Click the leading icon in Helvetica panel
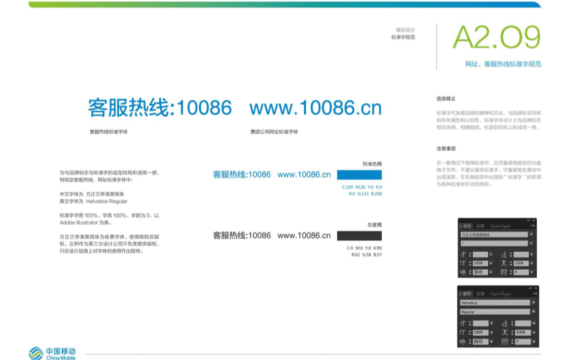The height and width of the screenshot is (360, 570). [x=505, y=323]
